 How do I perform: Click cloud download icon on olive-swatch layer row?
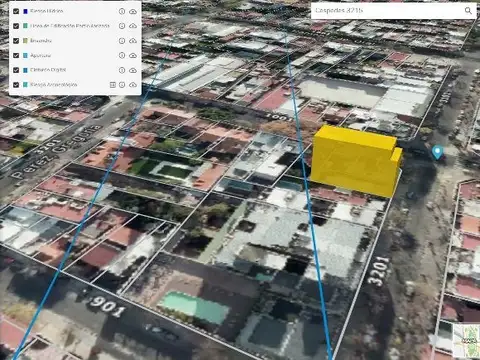tap(133, 41)
